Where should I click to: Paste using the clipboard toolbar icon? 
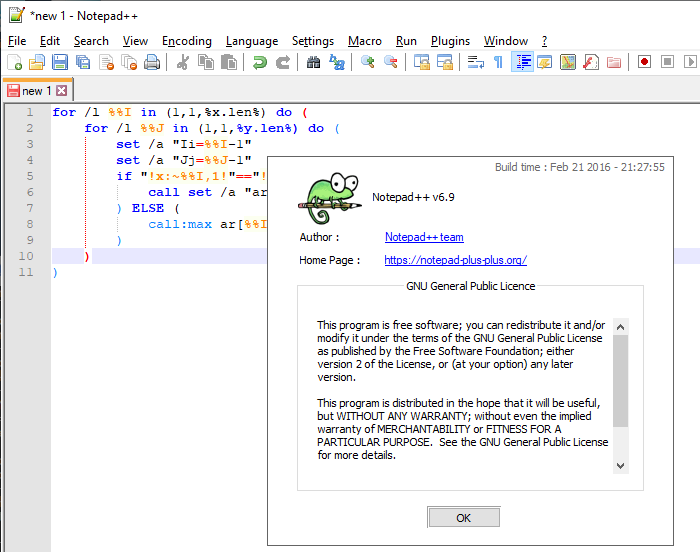click(229, 62)
